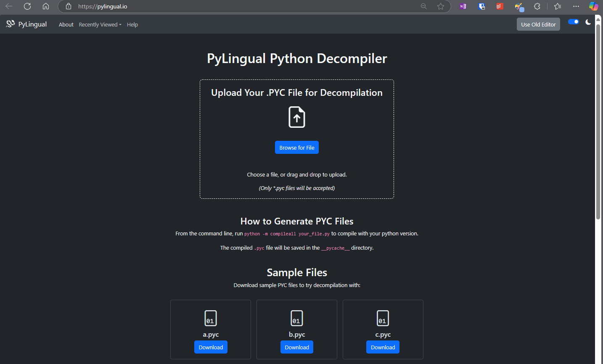Reload the page with the refresh icon
Screen dimensions: 603x364
click(x=27, y=6)
